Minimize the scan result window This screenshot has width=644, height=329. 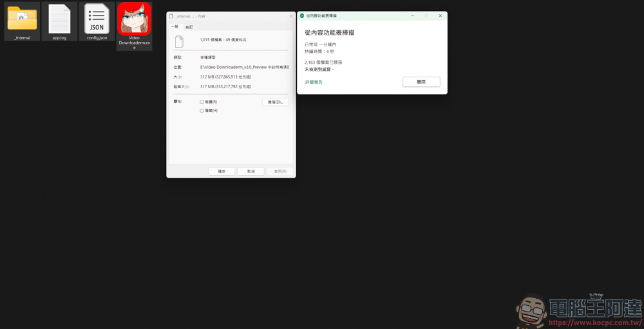pos(412,15)
